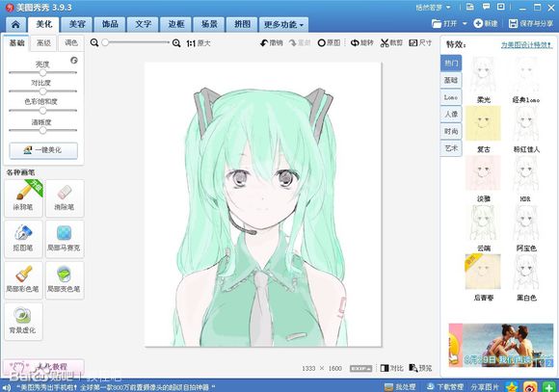The image size is (559, 392).
Task: Click 保存与分享 save button
Action: click(x=531, y=23)
